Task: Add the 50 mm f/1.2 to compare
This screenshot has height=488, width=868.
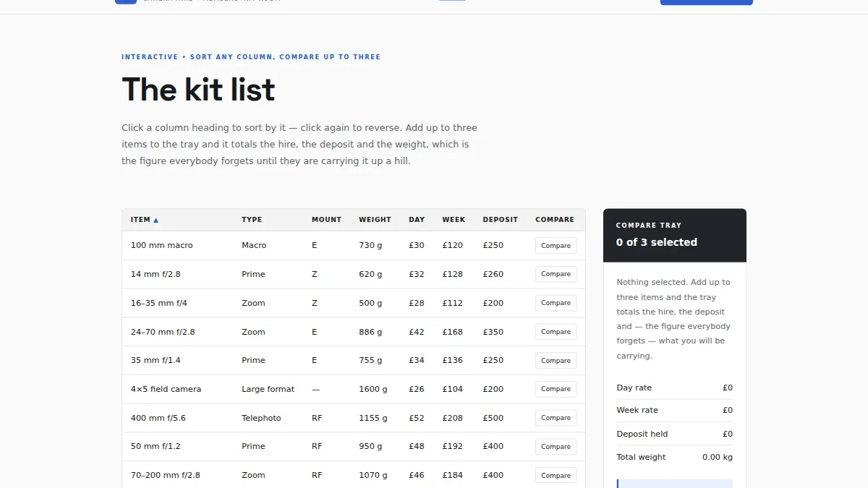Action: coord(556,447)
